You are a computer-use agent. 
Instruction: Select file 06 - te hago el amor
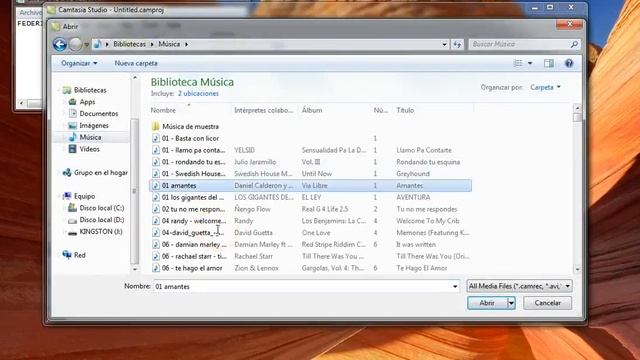[187, 268]
